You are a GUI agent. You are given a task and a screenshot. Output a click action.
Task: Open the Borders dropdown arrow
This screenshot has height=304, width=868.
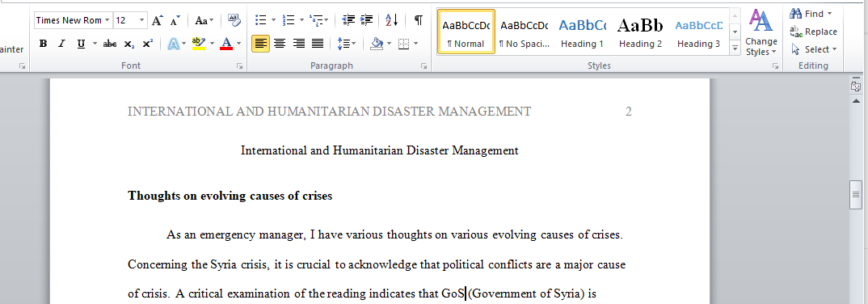click(x=415, y=44)
